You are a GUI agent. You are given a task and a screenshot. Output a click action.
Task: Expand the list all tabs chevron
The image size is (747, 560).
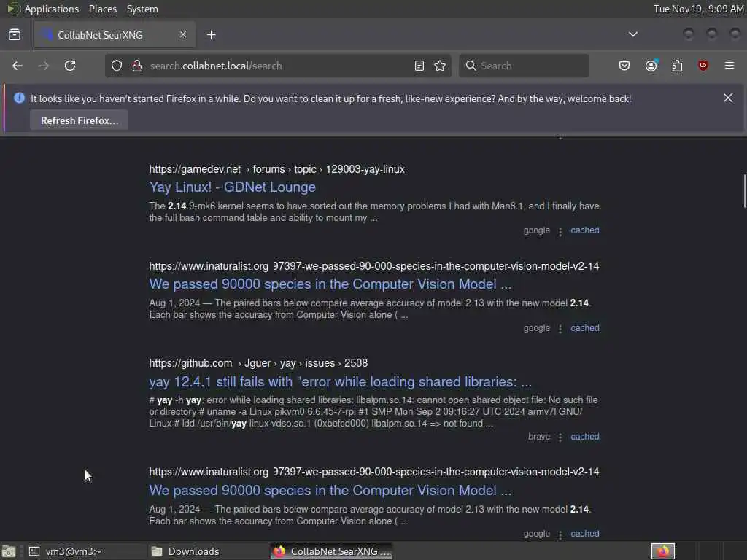pos(633,34)
